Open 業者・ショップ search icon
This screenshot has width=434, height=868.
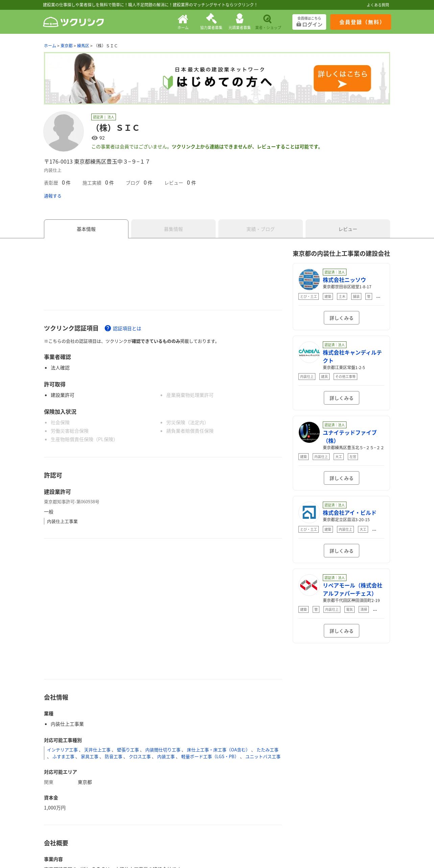[268, 22]
